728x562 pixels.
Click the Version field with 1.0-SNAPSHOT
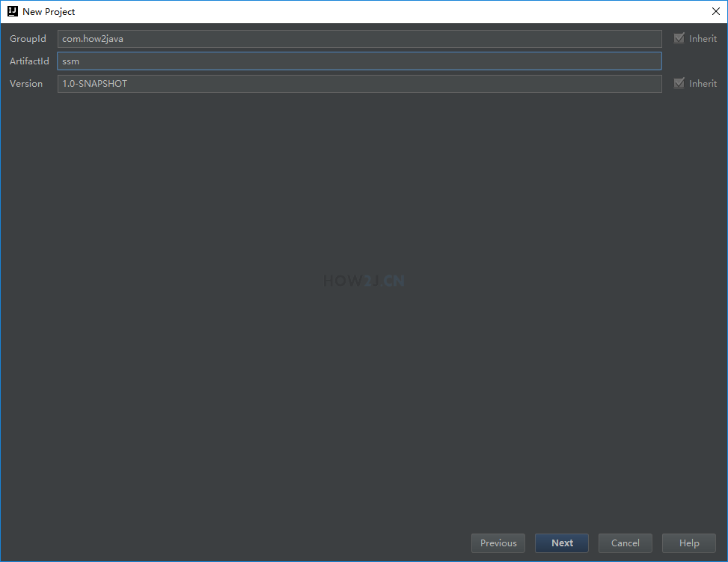tap(359, 84)
